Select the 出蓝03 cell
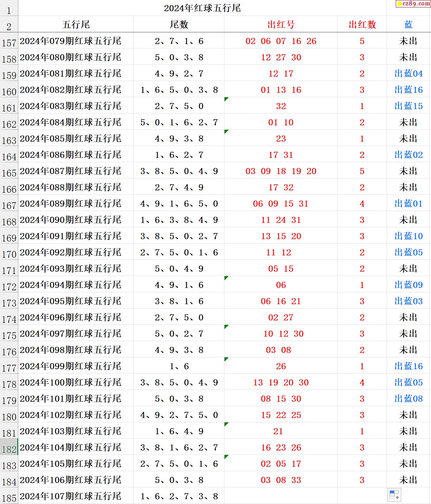The height and width of the screenshot is (504, 431). (408, 301)
